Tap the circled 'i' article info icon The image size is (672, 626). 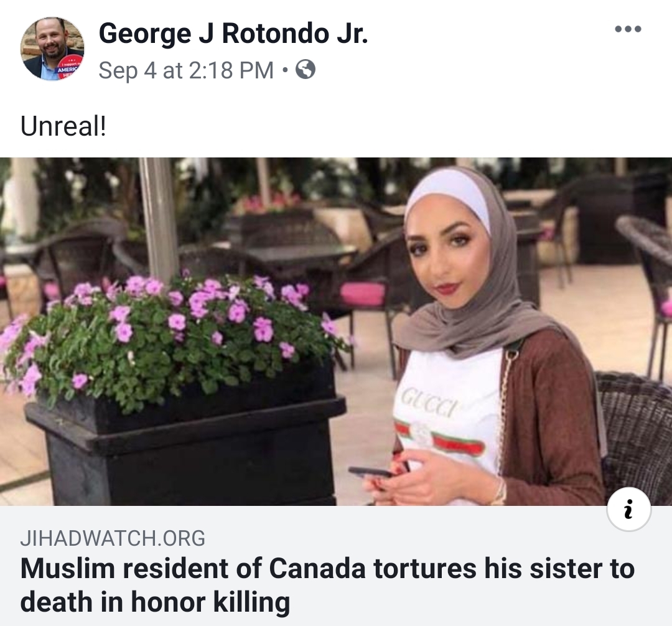tap(628, 509)
